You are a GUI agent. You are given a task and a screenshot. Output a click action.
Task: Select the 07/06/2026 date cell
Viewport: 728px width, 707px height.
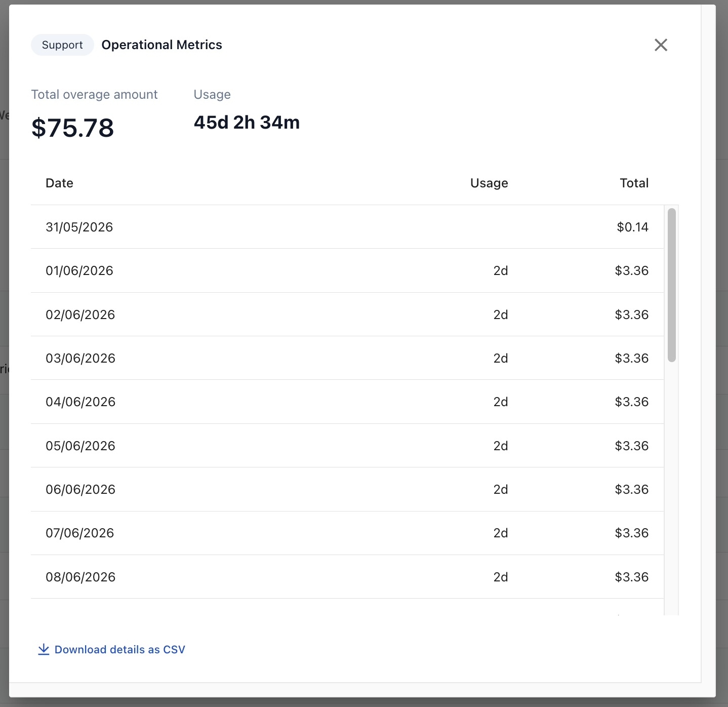[x=80, y=533]
